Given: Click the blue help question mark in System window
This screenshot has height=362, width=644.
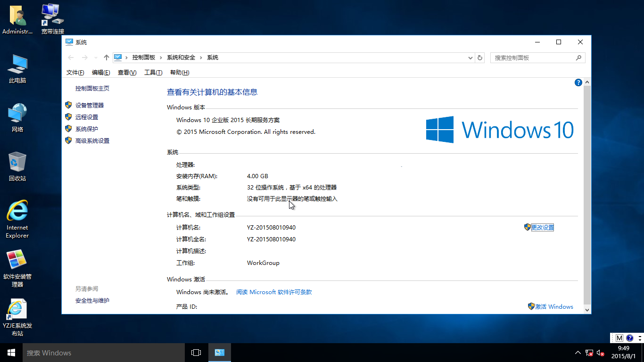Looking at the screenshot, I should point(578,82).
